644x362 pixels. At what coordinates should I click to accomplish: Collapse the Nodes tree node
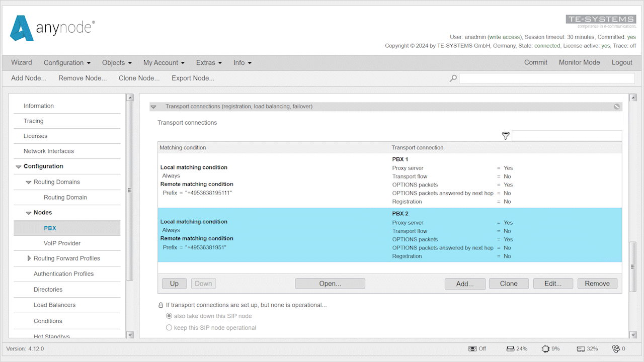[29, 213]
